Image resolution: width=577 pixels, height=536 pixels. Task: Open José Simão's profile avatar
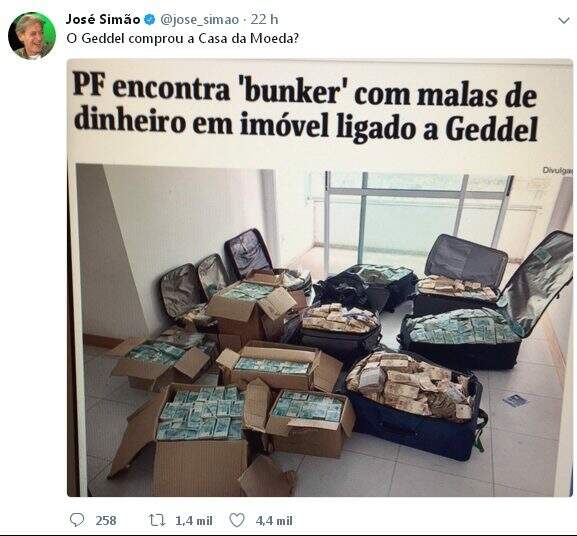32,36
